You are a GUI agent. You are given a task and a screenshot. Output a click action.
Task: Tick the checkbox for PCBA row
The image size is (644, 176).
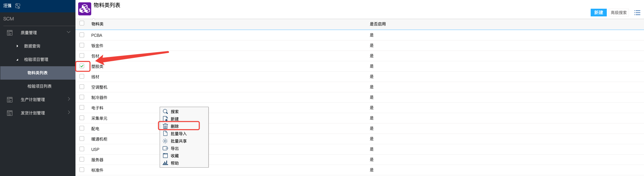(x=82, y=35)
